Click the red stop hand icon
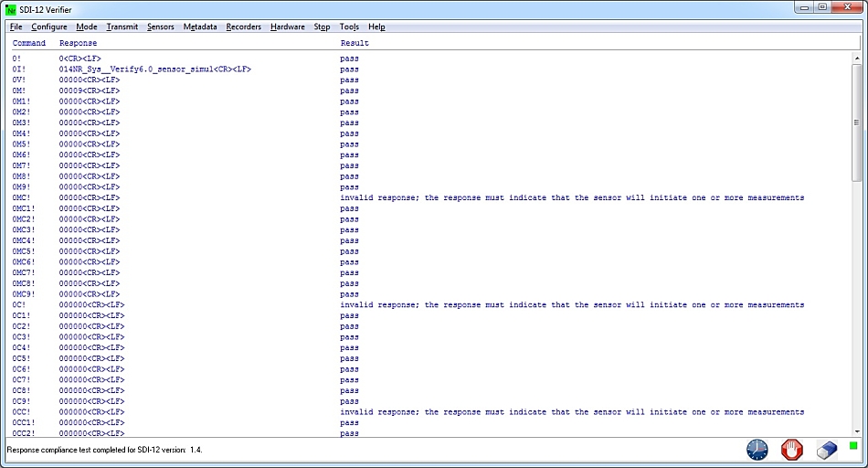 pyautogui.click(x=791, y=450)
